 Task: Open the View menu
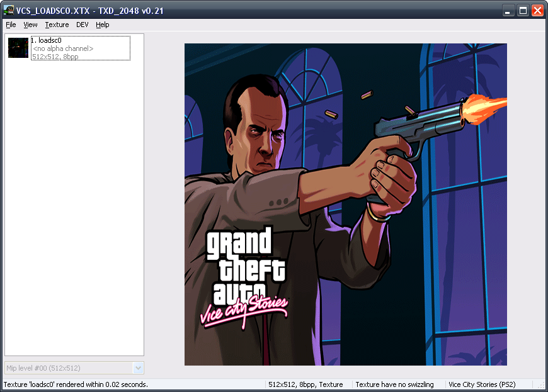click(x=30, y=25)
